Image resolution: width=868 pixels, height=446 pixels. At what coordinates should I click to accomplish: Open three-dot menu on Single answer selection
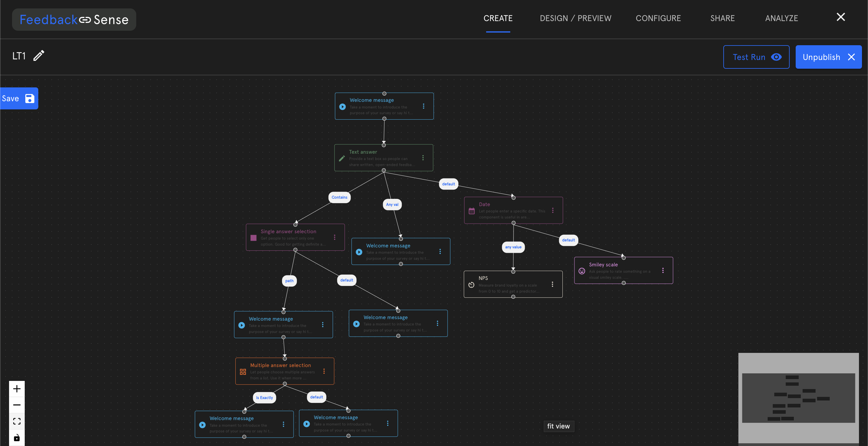334,237
